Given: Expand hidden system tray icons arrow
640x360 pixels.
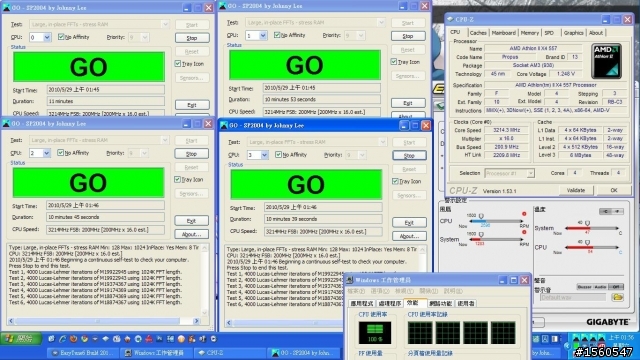Looking at the screenshot, I should coord(567,345).
